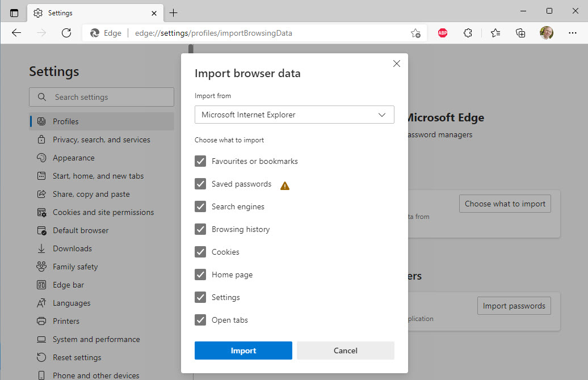Select Default browser in sidebar
Screen dimensions: 588x380
[102, 230]
